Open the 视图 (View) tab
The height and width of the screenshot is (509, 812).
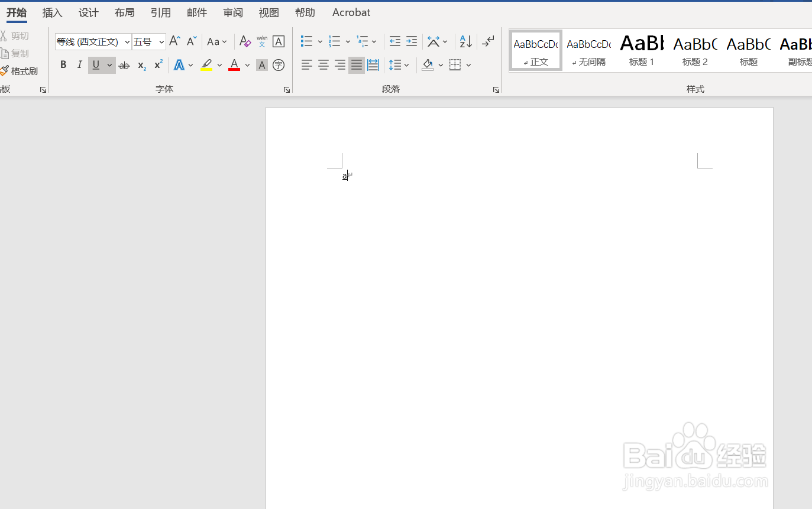click(x=269, y=12)
